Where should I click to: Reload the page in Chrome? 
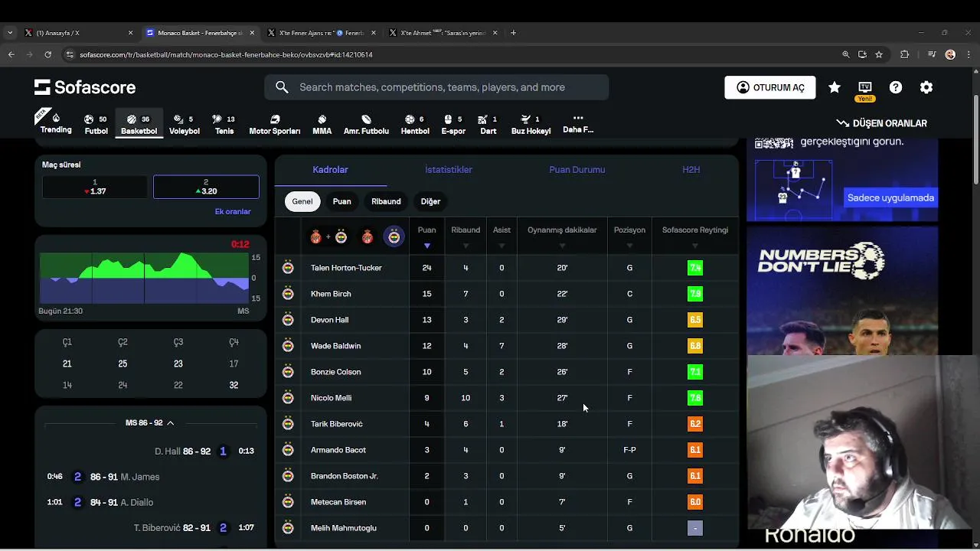coord(47,54)
